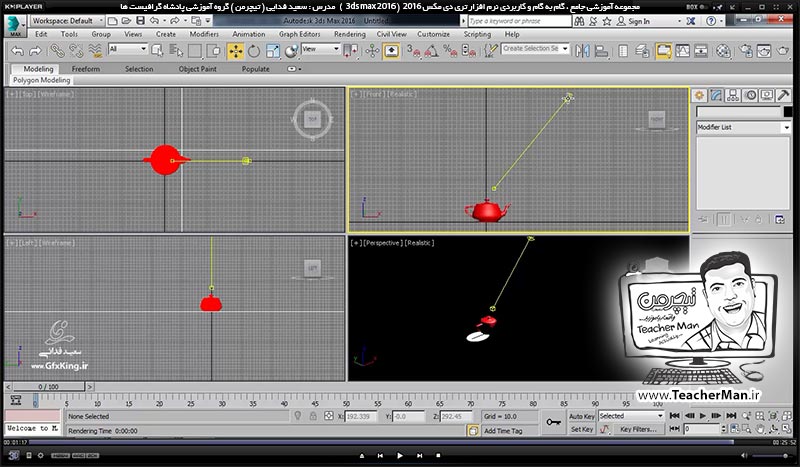Viewport: 800px width, 467px height.
Task: Switch to the Freeform ribbon tab
Action: point(86,69)
